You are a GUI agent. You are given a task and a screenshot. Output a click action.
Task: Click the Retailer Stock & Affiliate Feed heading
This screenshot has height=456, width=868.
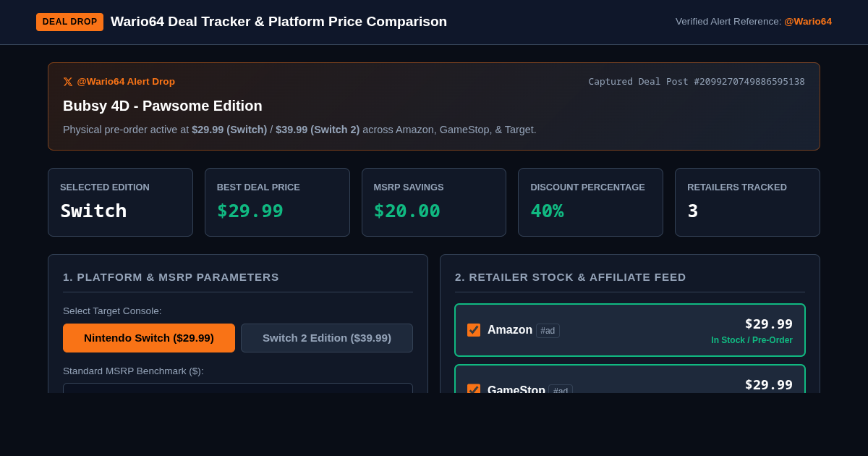pos(571,276)
